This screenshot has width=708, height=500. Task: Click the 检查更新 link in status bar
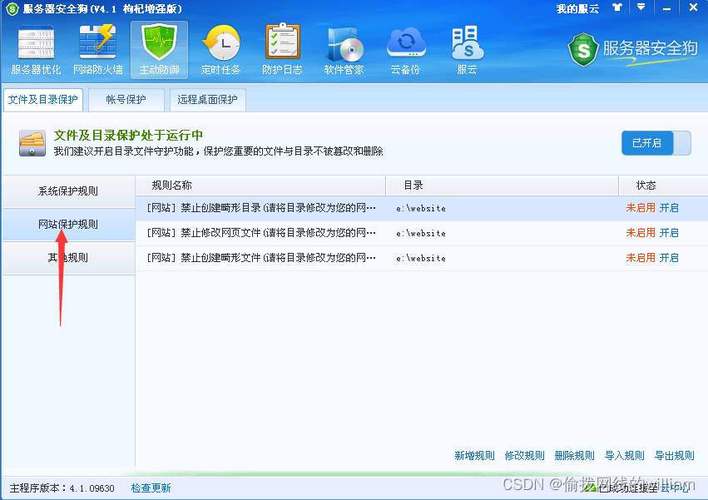151,488
